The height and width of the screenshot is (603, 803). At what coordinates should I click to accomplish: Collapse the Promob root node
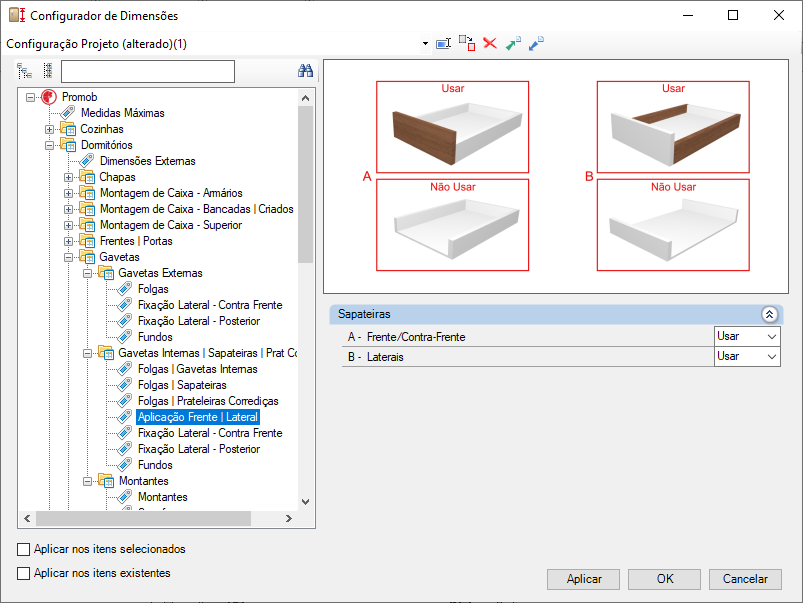31,97
